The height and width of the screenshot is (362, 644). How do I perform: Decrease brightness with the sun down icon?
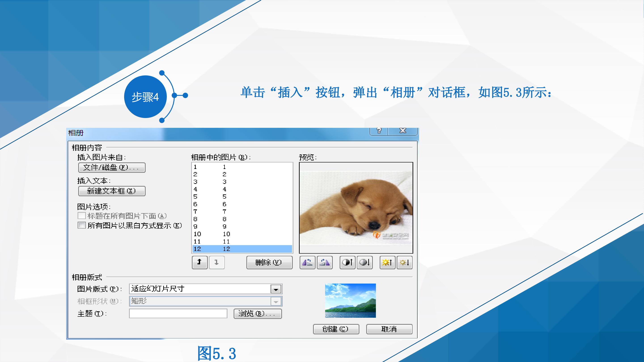click(x=405, y=262)
